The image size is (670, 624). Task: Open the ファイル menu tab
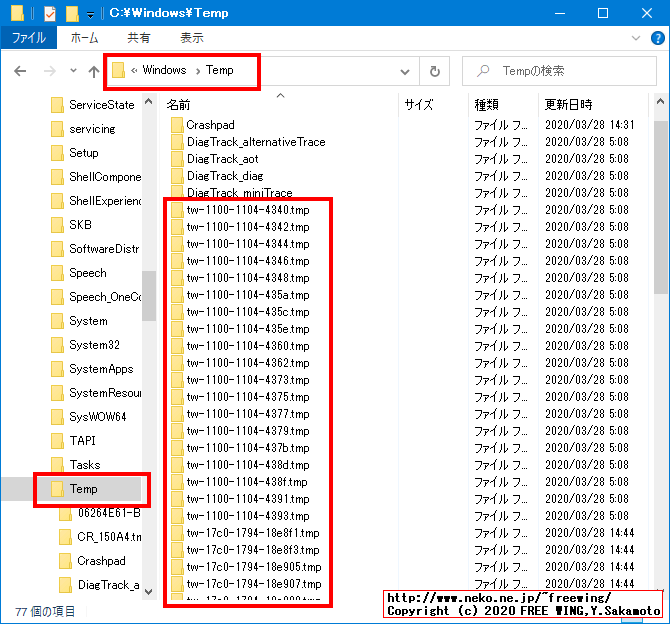pos(29,38)
